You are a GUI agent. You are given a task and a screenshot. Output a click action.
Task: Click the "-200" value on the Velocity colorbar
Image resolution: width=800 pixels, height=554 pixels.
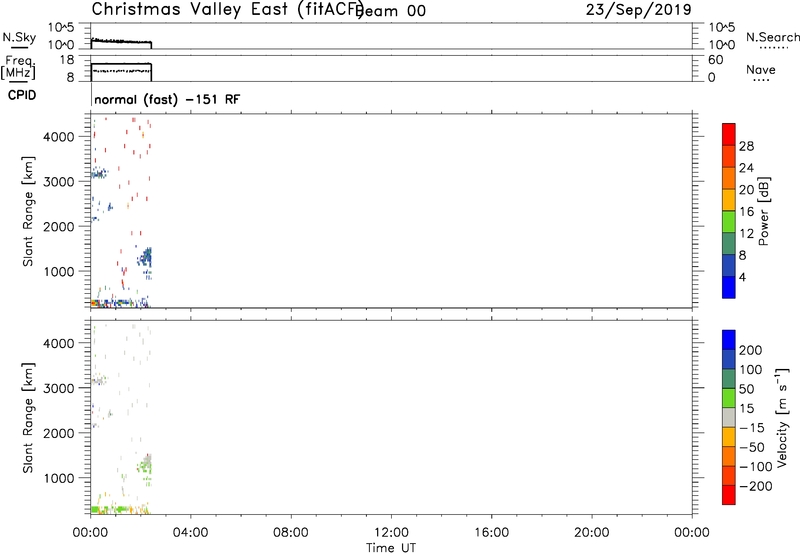(755, 486)
